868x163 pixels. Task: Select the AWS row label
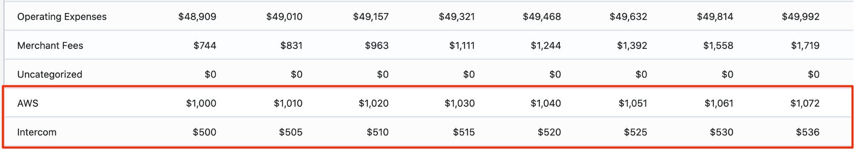click(28, 103)
